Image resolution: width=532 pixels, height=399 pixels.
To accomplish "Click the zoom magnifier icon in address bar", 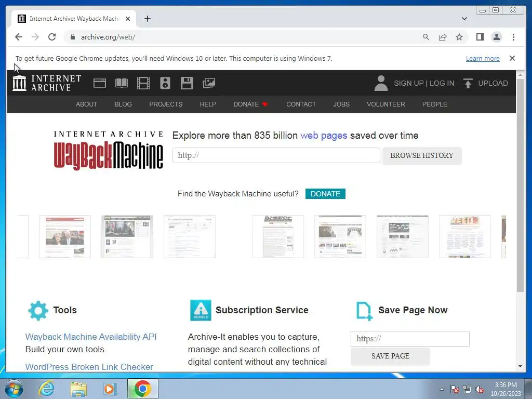I will coord(426,37).
